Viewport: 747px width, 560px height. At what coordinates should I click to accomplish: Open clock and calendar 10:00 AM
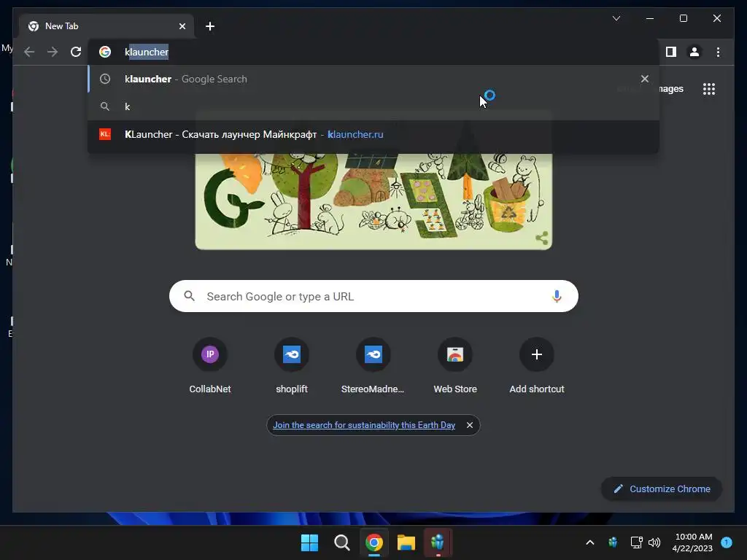point(693,542)
